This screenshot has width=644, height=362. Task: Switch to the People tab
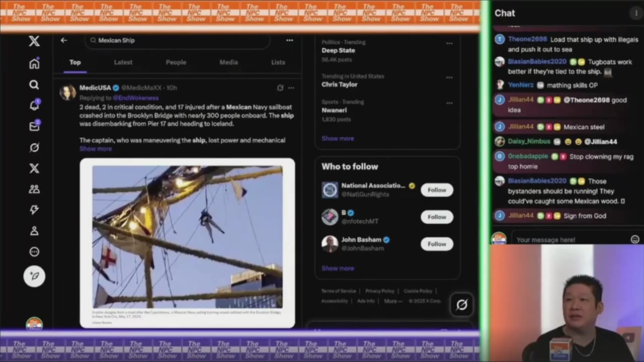pyautogui.click(x=176, y=62)
